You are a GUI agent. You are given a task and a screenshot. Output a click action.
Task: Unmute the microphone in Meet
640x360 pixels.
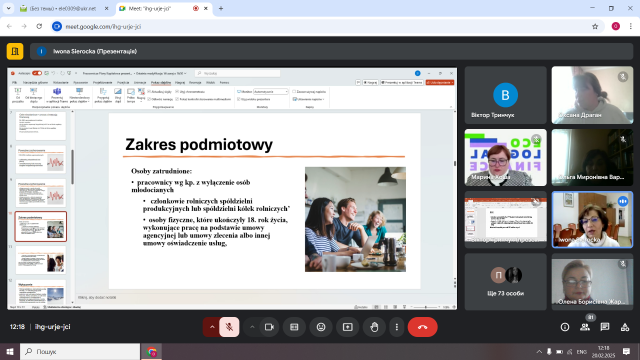pos(229,327)
